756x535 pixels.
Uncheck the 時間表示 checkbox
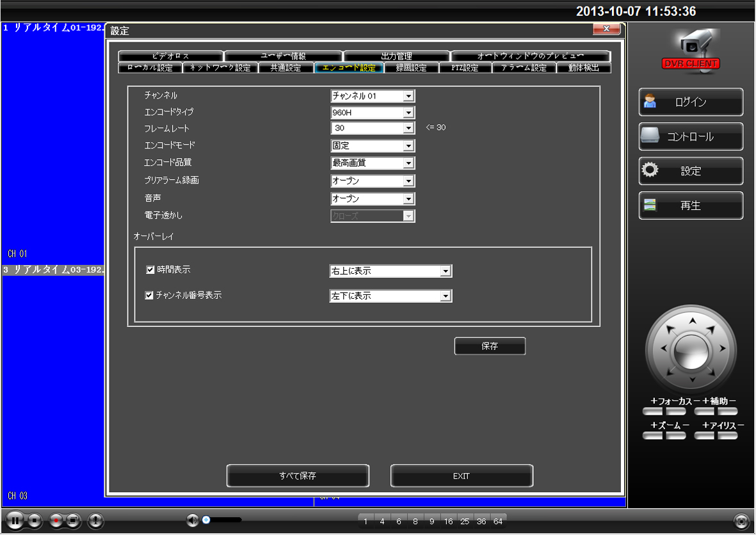coord(150,270)
